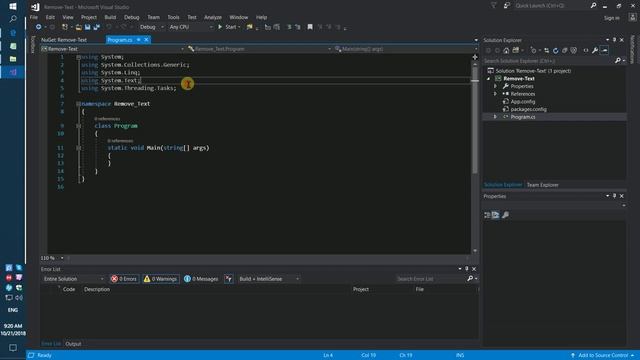Viewport: 640px width, 360px height.
Task: Click the Property Pages wrench icon in Properties panel
Action: click(x=505, y=215)
